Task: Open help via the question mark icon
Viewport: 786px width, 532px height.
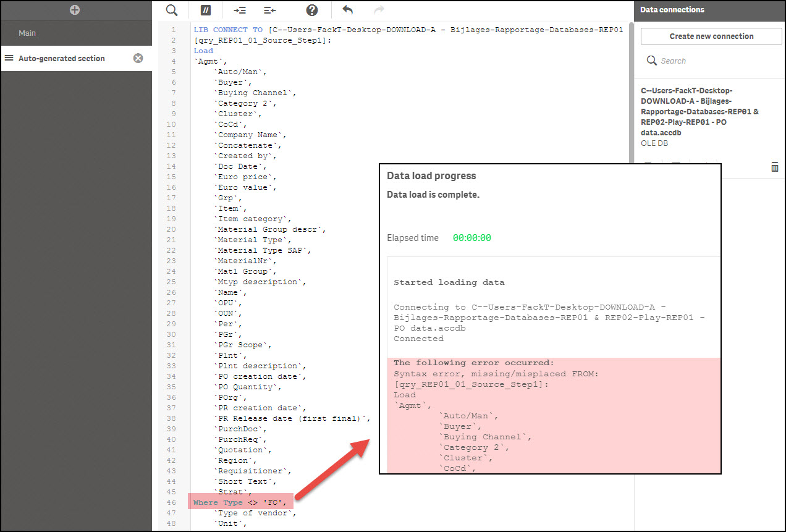Action: [312, 10]
